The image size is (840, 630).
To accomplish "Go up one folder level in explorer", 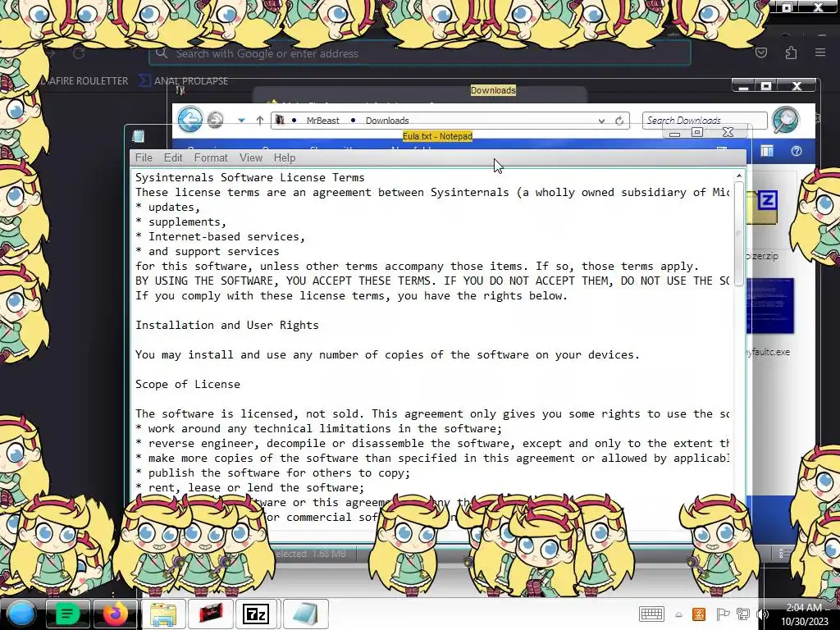I will tap(260, 120).
